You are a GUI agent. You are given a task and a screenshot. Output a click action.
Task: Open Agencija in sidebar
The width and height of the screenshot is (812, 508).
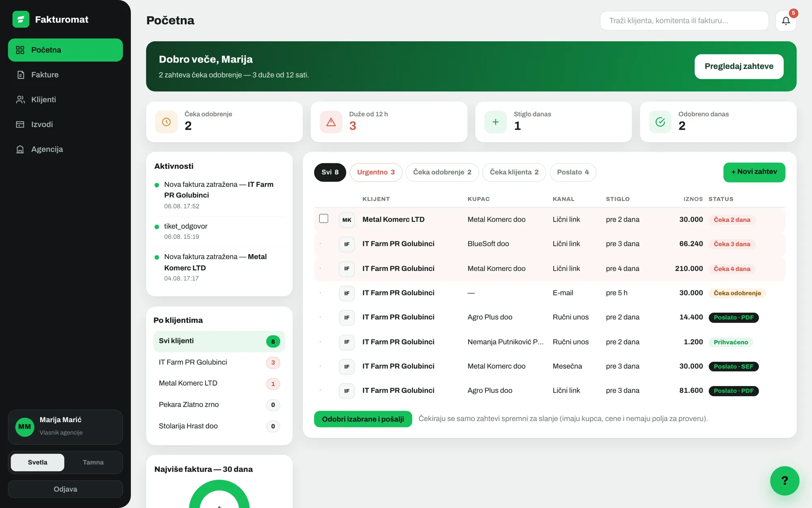coord(65,149)
